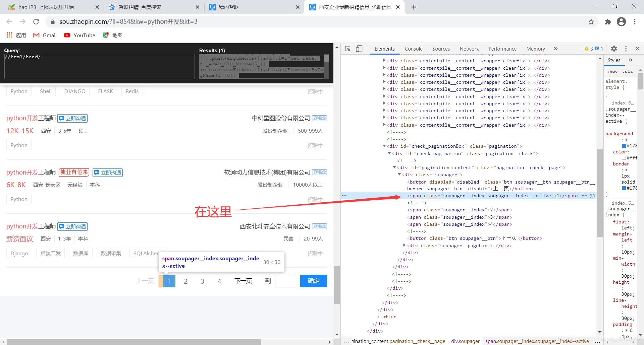This screenshot has height=345, width=644.
Task: Open a new browser tab
Action: [x=414, y=7]
